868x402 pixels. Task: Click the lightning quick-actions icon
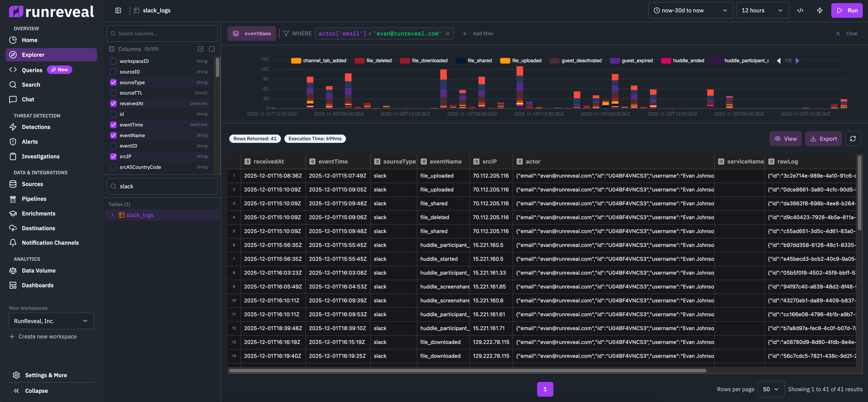click(820, 10)
